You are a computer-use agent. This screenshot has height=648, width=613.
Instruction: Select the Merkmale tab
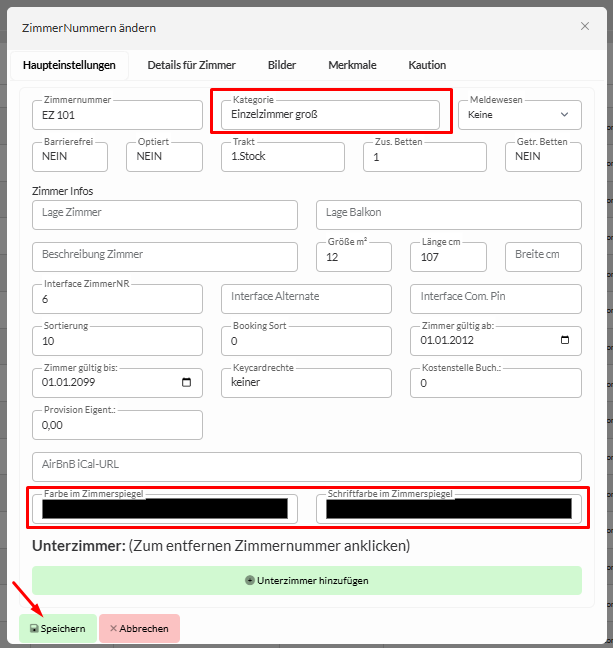[x=352, y=65]
